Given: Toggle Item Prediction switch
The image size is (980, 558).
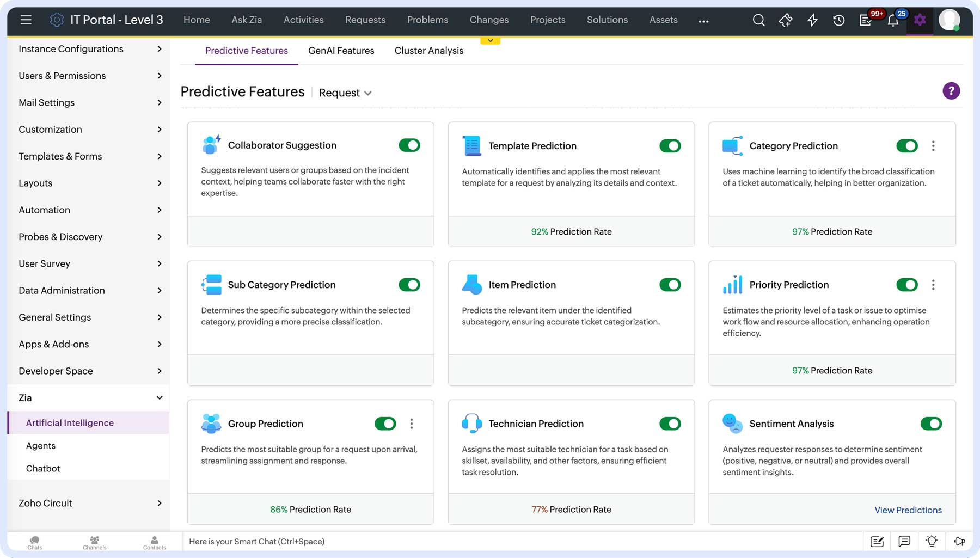Looking at the screenshot, I should (670, 285).
